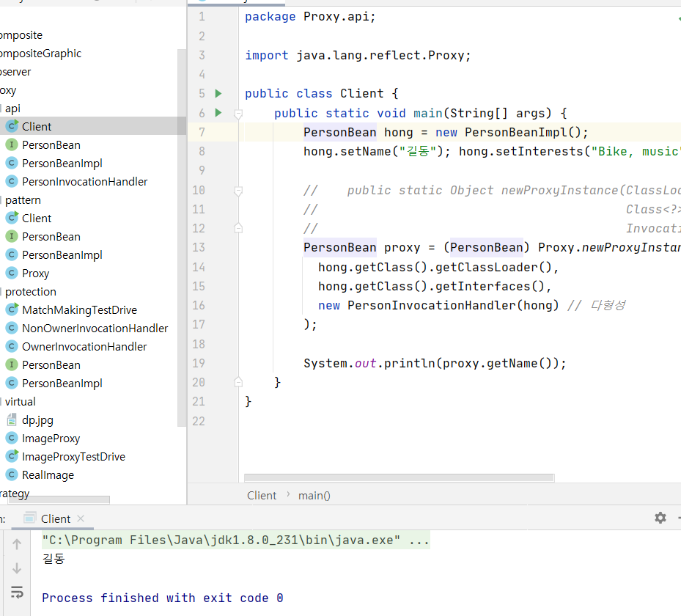Select PersonInvocationHandler class icon
This screenshot has height=616, width=681.
point(12,181)
